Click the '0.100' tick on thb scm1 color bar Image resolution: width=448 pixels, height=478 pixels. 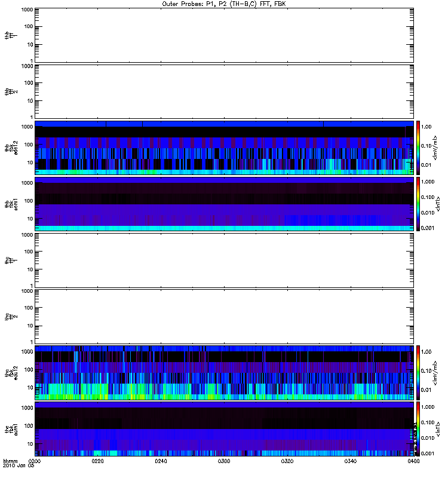[x=428, y=197]
